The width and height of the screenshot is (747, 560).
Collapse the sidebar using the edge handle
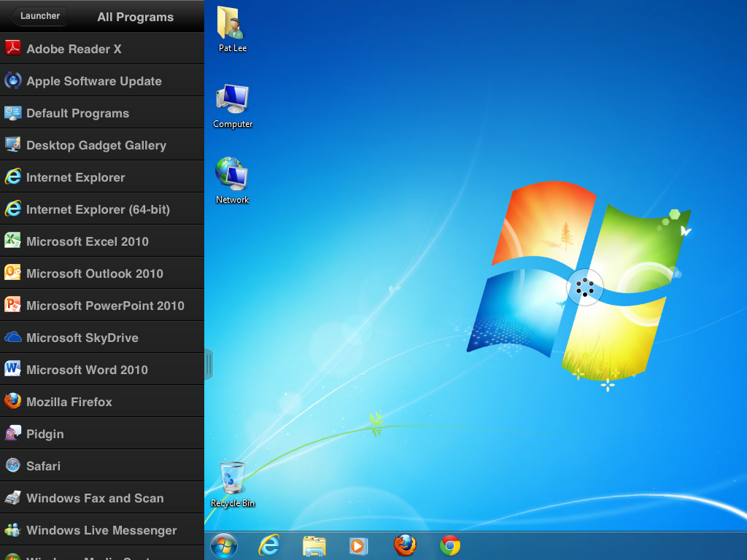209,364
